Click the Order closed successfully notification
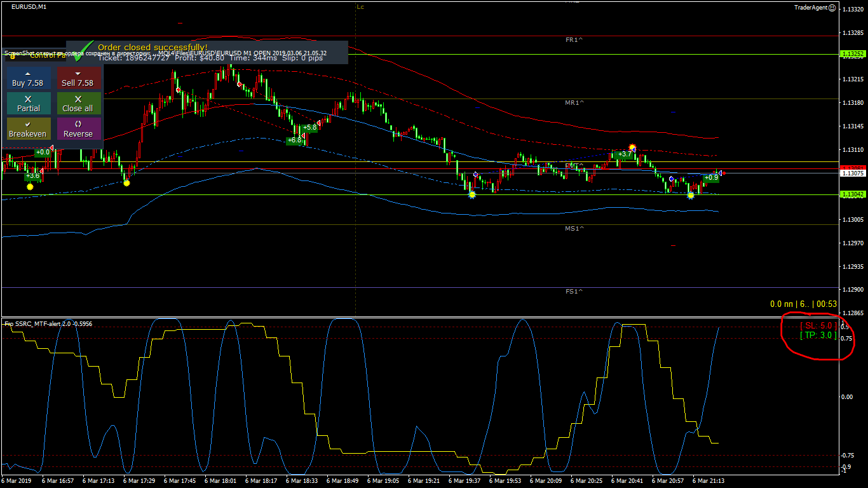Image resolution: width=868 pixels, height=488 pixels. click(207, 52)
